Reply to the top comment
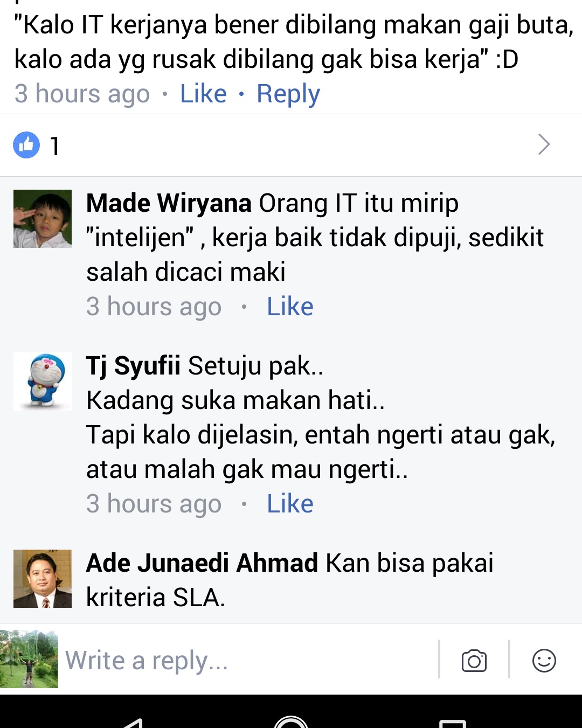The image size is (582, 728). click(x=288, y=94)
